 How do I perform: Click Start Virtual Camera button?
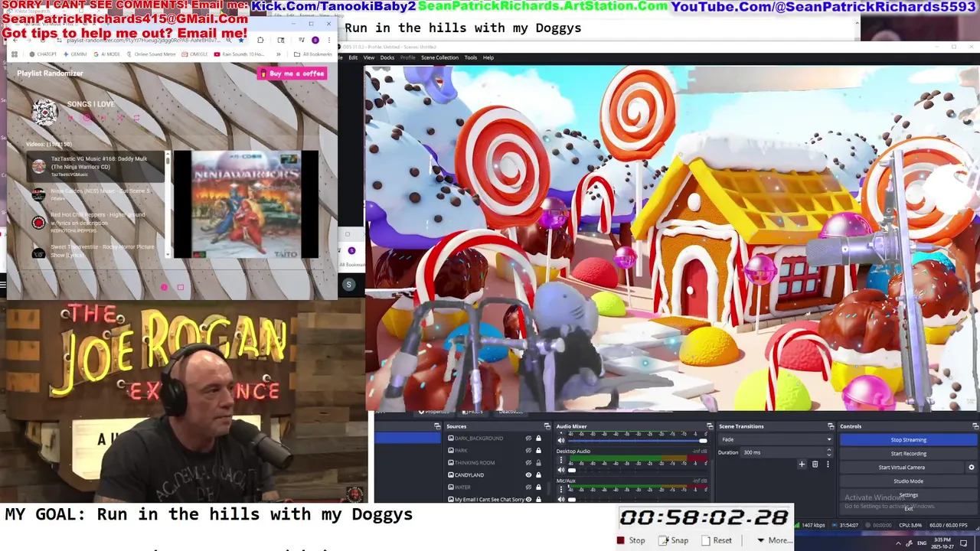(x=902, y=468)
